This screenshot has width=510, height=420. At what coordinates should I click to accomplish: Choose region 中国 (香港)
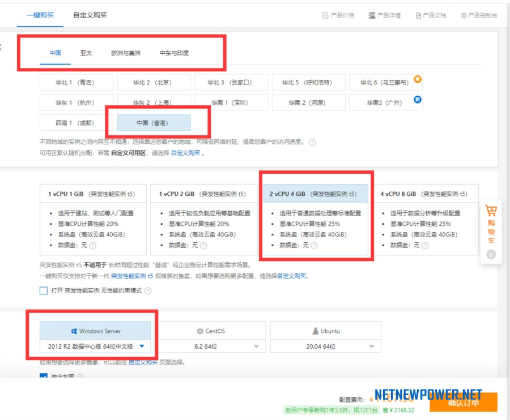[154, 123]
